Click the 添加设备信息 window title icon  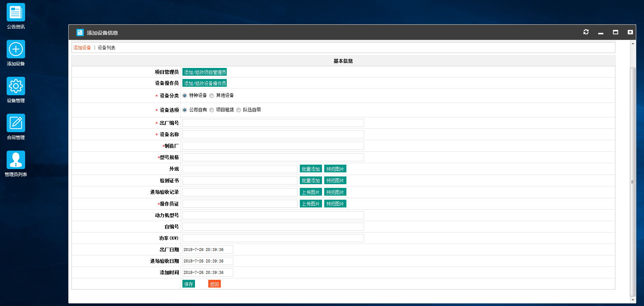tap(80, 32)
